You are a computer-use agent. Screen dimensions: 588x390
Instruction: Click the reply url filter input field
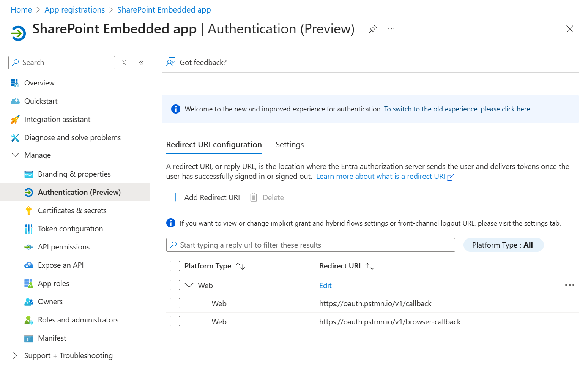point(310,245)
